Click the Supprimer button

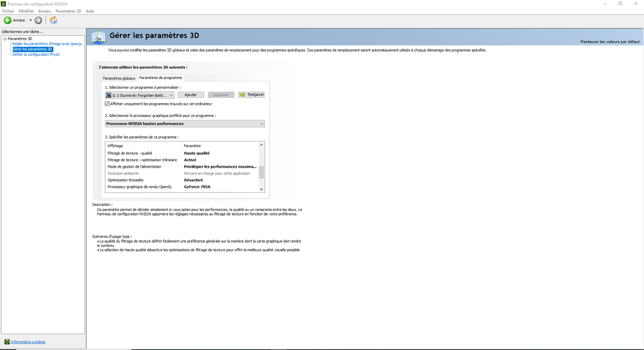221,95
